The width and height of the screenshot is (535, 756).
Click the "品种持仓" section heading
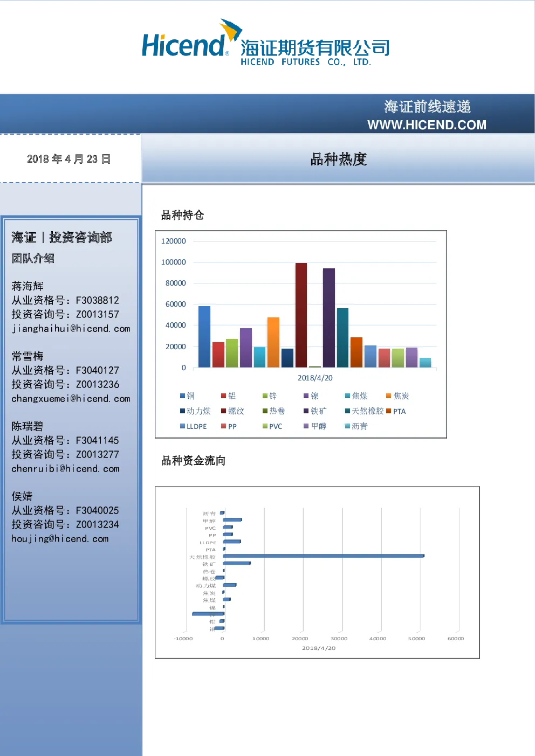coord(182,215)
